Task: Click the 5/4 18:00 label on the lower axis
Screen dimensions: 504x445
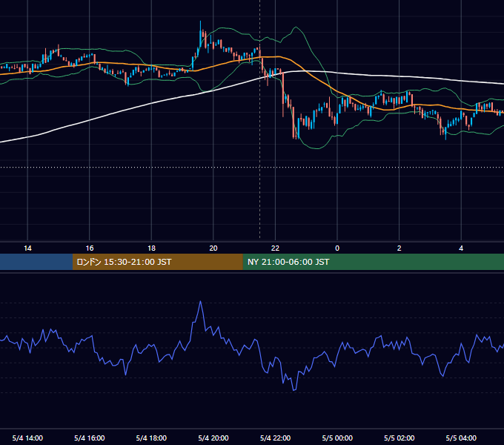Action: coord(151,438)
